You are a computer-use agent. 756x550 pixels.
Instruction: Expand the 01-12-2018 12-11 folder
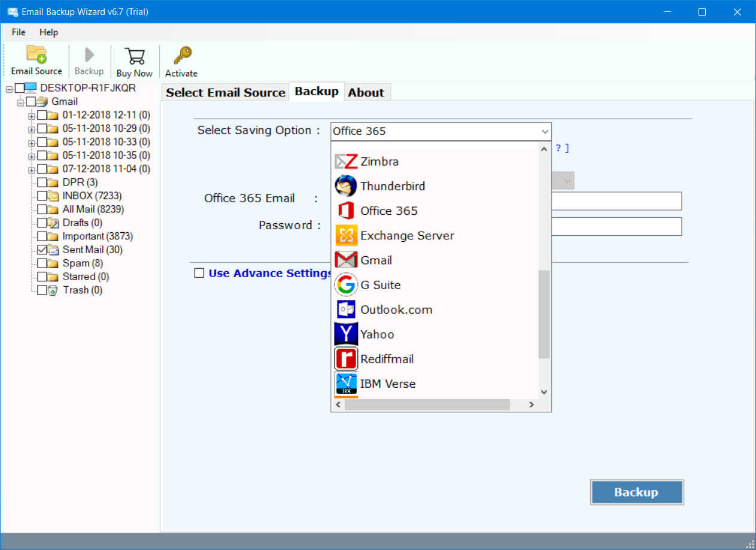tap(31, 116)
